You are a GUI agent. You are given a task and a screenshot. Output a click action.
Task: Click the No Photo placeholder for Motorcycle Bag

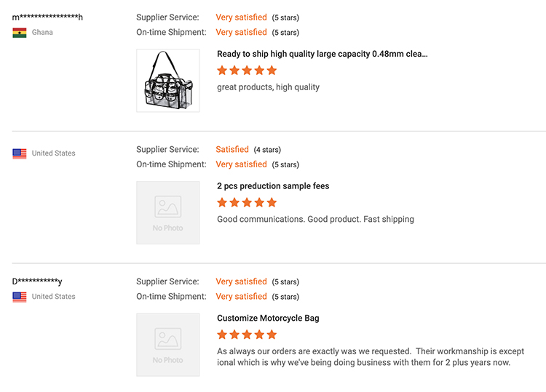[168, 345]
